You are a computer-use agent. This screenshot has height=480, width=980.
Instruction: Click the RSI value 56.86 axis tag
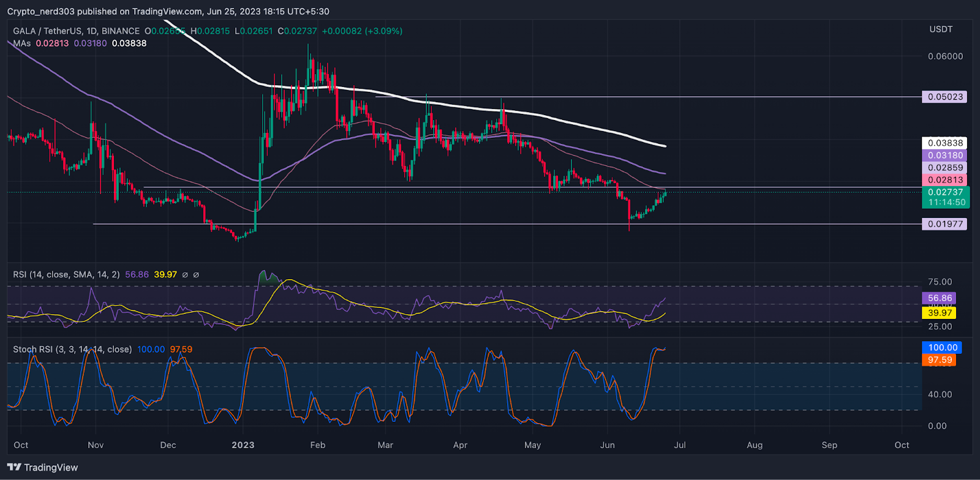pos(939,298)
